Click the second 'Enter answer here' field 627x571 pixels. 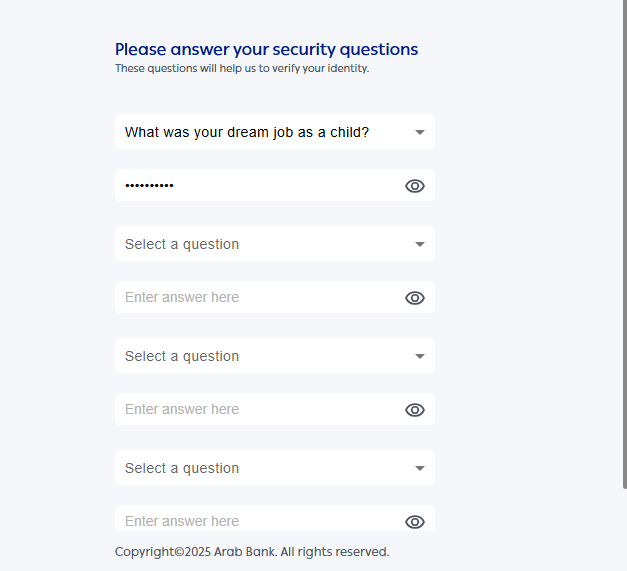click(255, 297)
